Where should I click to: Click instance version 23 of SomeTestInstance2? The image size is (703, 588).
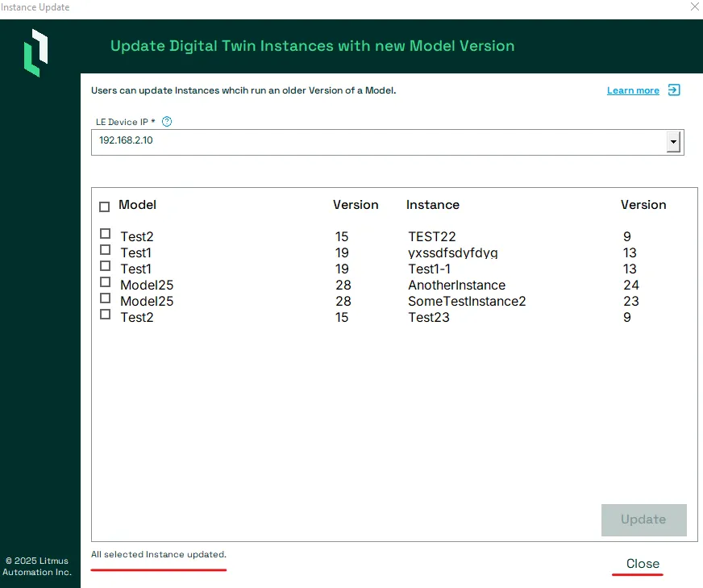631,301
